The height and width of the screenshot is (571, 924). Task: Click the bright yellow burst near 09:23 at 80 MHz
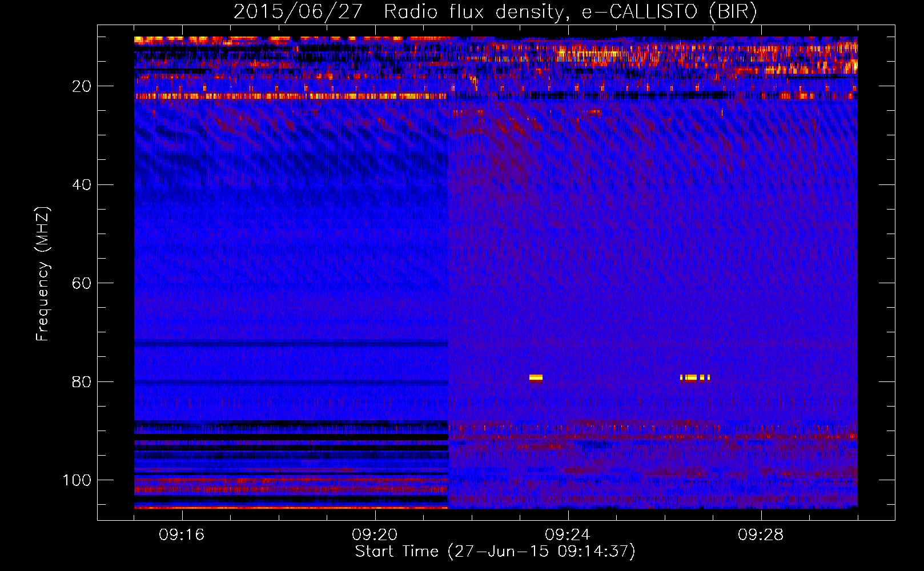[x=536, y=377]
